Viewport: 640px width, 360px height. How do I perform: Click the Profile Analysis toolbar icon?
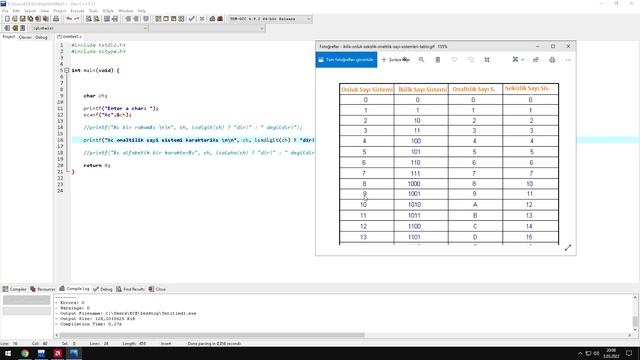click(x=212, y=19)
